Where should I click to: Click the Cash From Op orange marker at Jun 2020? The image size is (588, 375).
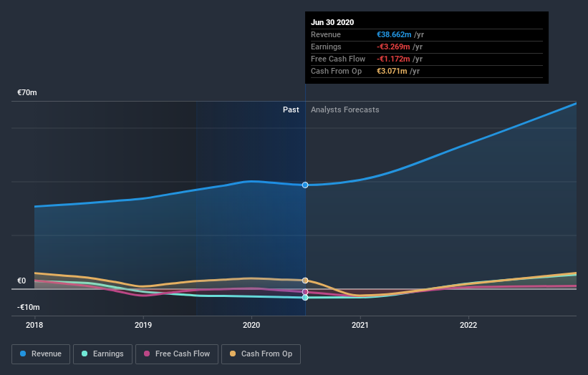pos(305,281)
